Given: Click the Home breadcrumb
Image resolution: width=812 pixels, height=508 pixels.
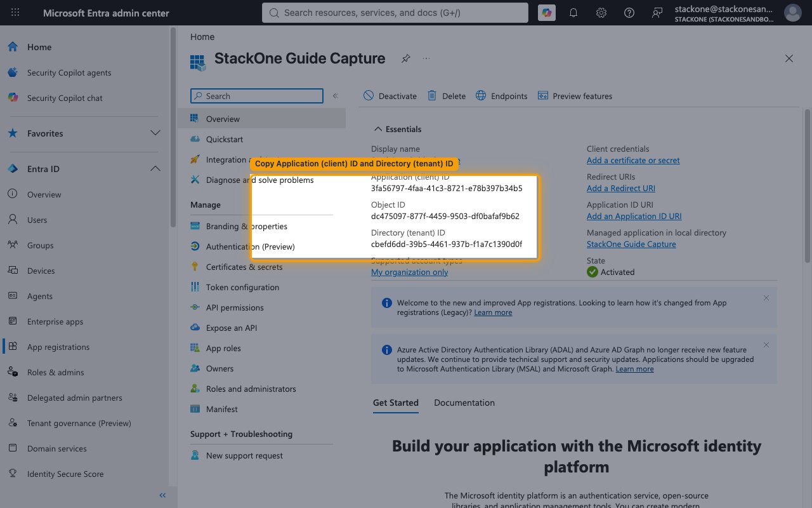Looking at the screenshot, I should (202, 37).
